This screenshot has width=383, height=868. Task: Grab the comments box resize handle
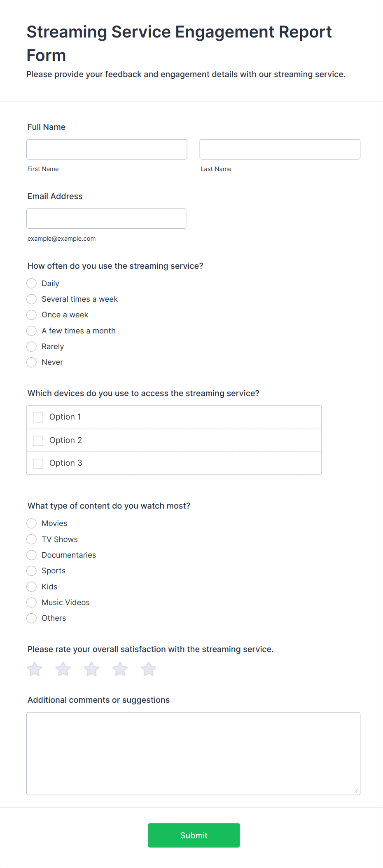pos(356,791)
